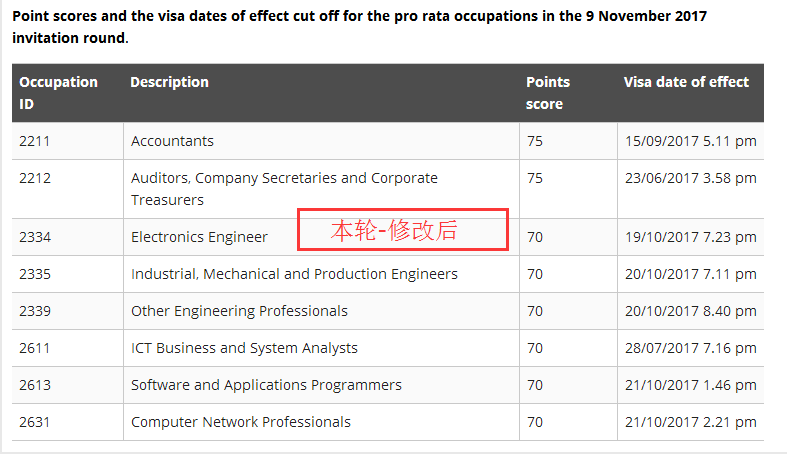Click occupation ID 2613 cell

tap(34, 385)
